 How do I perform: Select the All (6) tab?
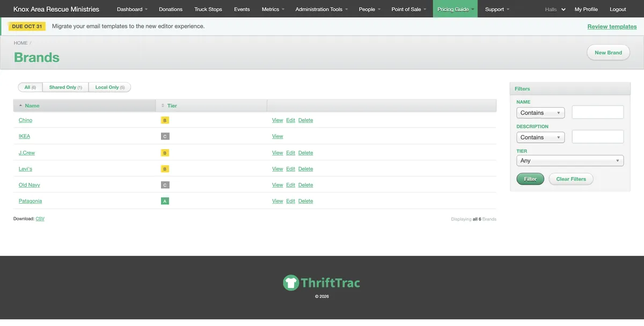[30, 87]
